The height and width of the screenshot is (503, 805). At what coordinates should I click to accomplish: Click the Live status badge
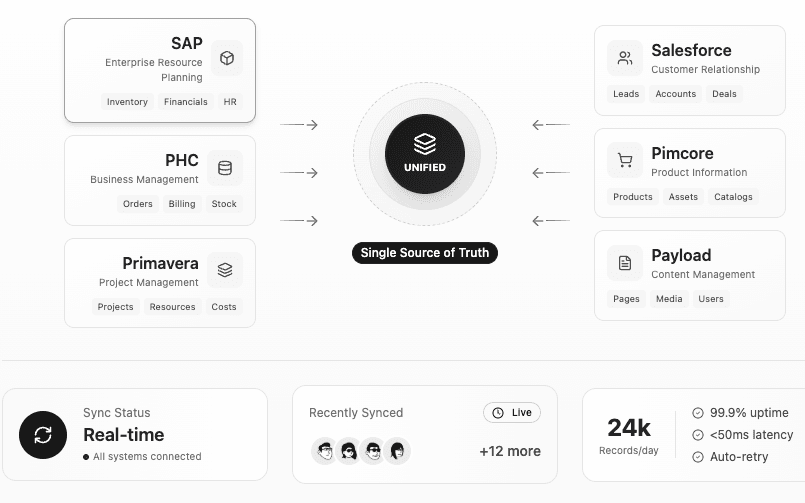[x=512, y=413]
